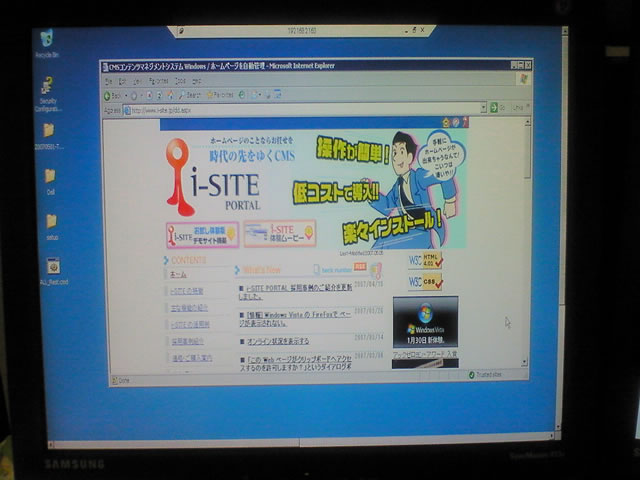Viewport: 640px width, 480px height.
Task: Open the award link below Vista banner
Action: tap(424, 354)
